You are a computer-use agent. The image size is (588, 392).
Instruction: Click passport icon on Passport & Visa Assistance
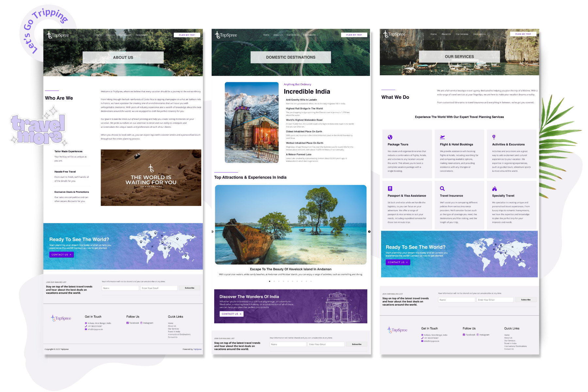click(390, 188)
